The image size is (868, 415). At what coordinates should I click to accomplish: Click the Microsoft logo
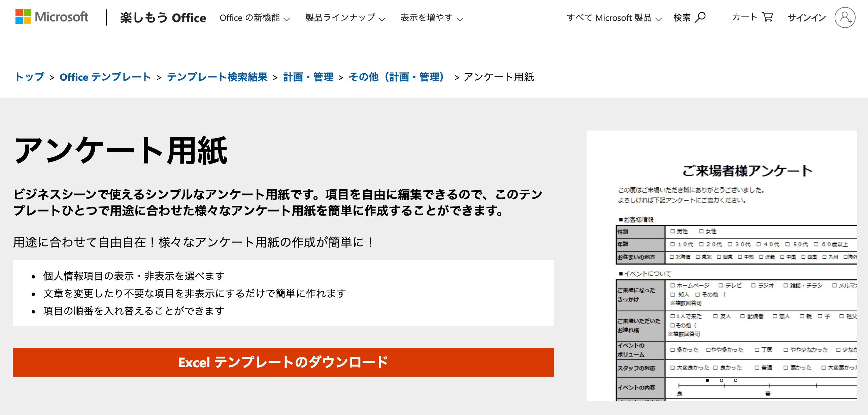click(x=52, y=17)
